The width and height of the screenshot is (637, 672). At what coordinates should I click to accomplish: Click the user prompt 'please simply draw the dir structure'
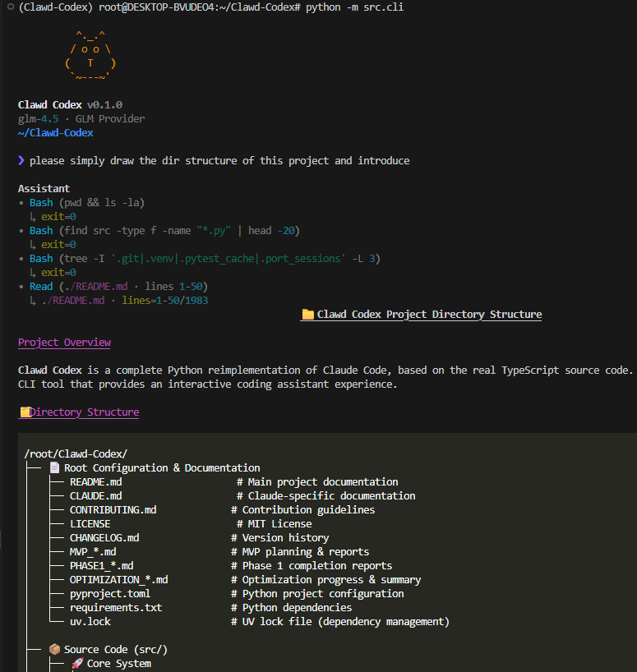pyautogui.click(x=219, y=160)
